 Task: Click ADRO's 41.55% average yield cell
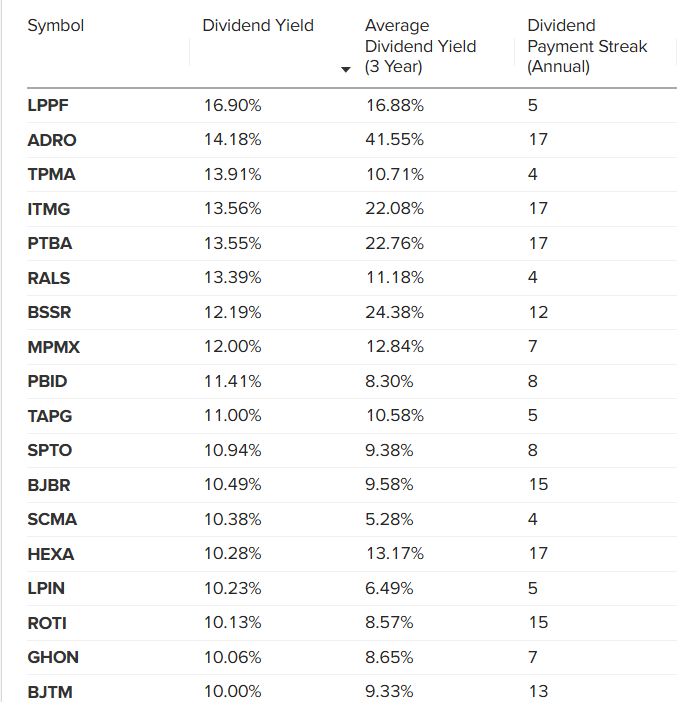click(x=394, y=140)
